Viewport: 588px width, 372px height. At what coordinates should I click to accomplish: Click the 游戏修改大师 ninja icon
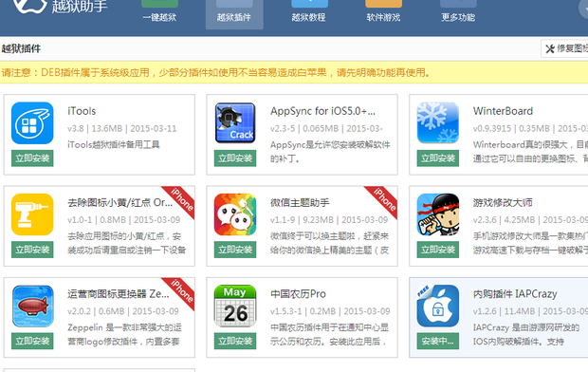click(438, 214)
